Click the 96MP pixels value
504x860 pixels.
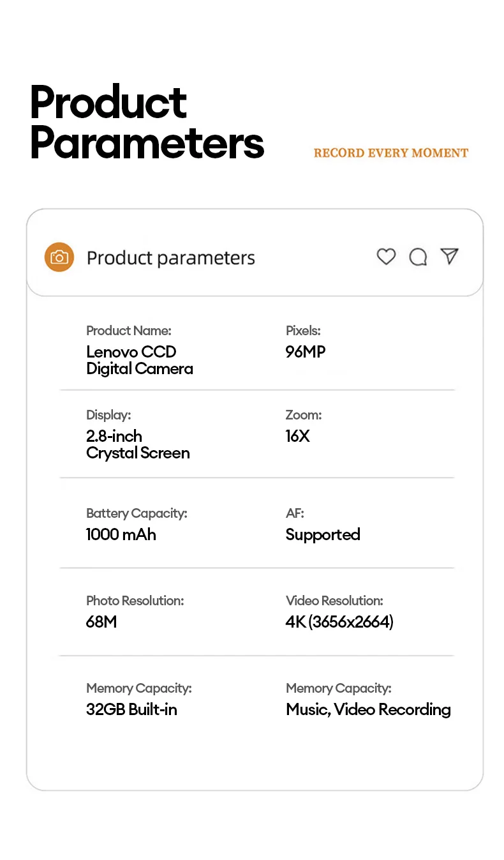305,352
